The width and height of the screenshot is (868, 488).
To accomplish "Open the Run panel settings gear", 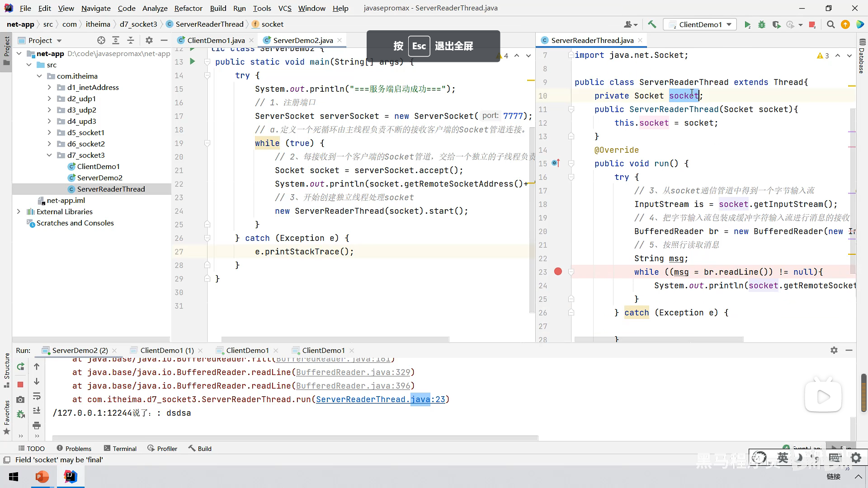I will click(834, 350).
